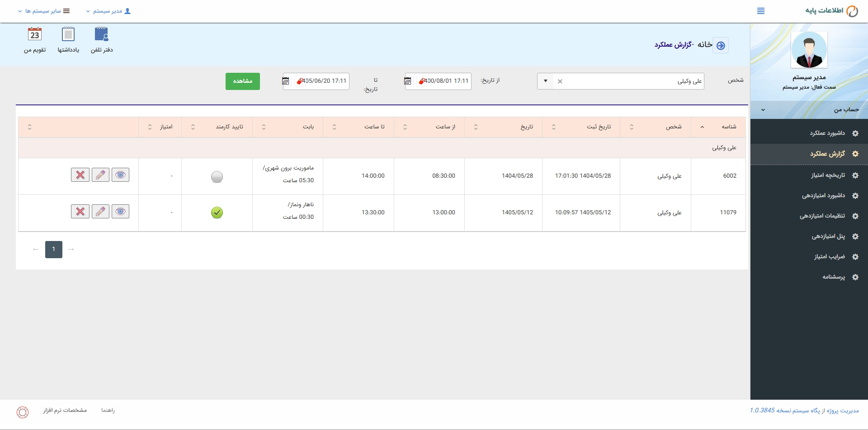
Task: Edit record 6002 with pencil icon
Action: pyautogui.click(x=100, y=175)
